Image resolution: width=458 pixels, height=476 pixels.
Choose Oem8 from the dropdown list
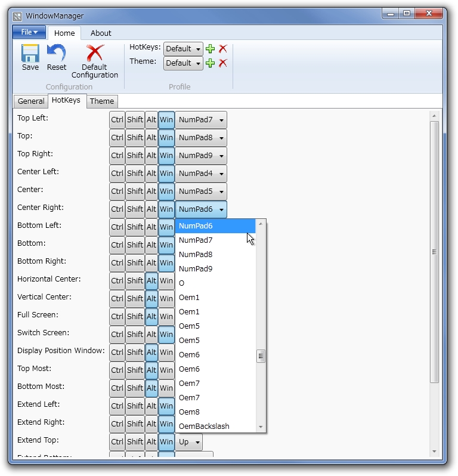215,412
